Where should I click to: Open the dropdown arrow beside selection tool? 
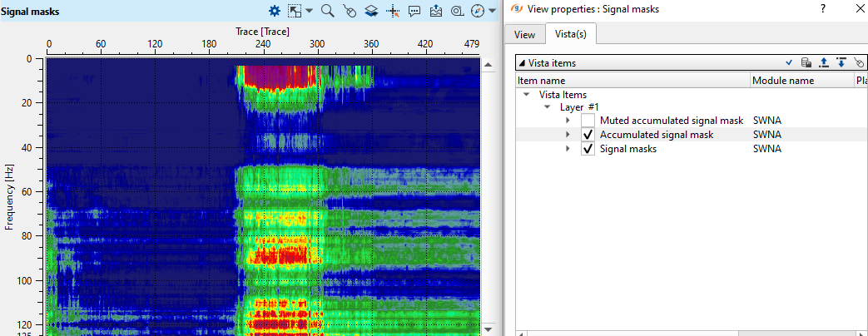[309, 11]
